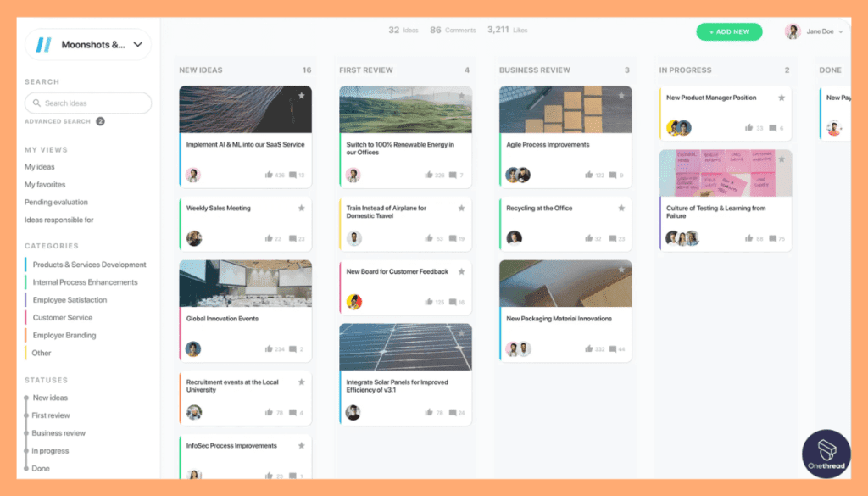Click the 86 Comments counter
The width and height of the screenshot is (868, 496).
pyautogui.click(x=453, y=30)
